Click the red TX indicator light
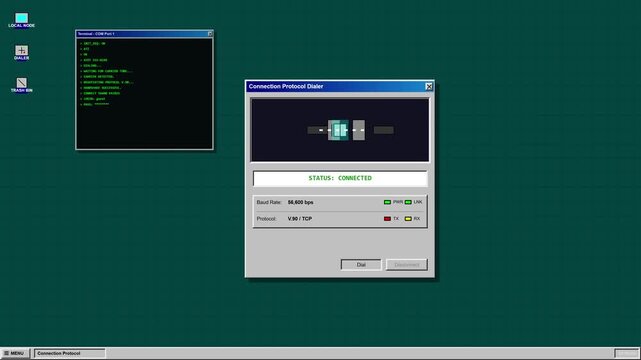The width and height of the screenshot is (641, 360). click(387, 219)
